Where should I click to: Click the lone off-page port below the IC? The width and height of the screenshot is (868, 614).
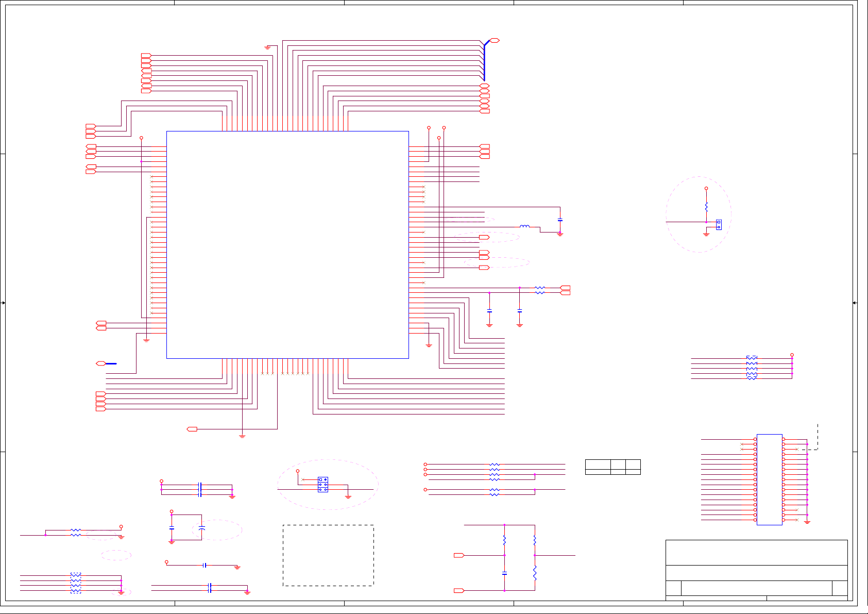(192, 429)
